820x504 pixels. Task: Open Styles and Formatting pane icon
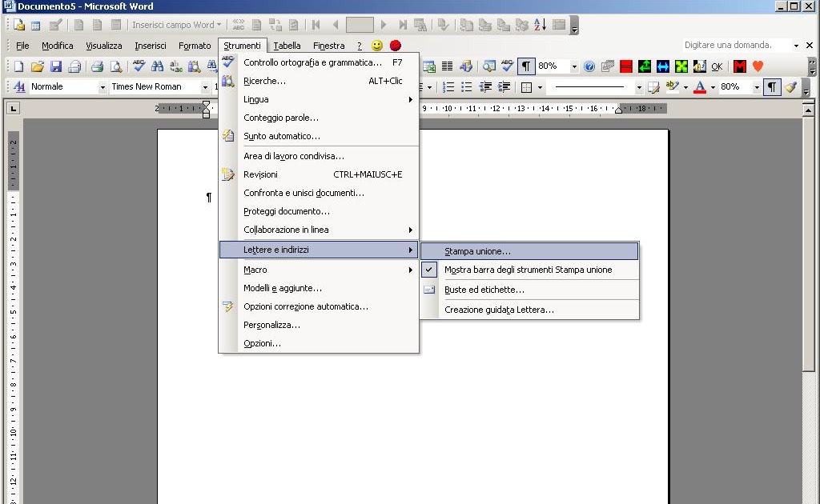tap(19, 86)
